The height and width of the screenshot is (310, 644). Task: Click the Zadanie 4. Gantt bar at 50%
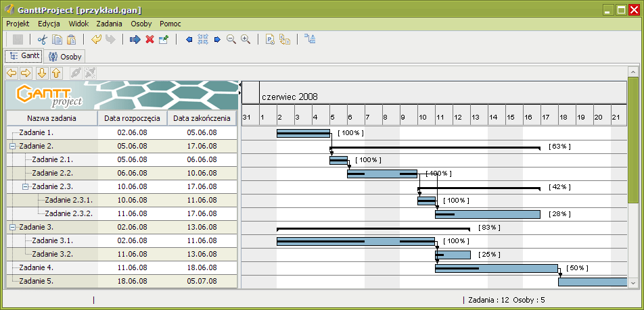pyautogui.click(x=497, y=268)
